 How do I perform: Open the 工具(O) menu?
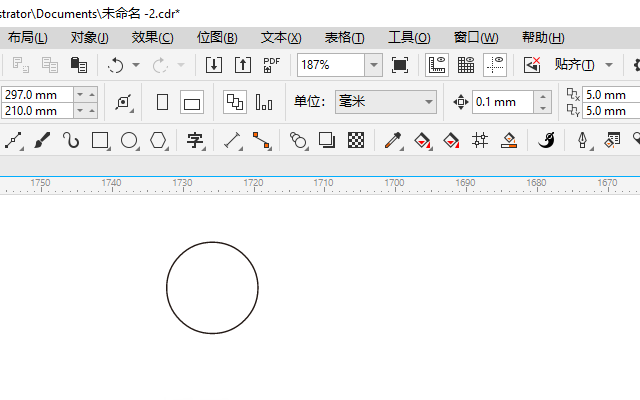tap(409, 38)
